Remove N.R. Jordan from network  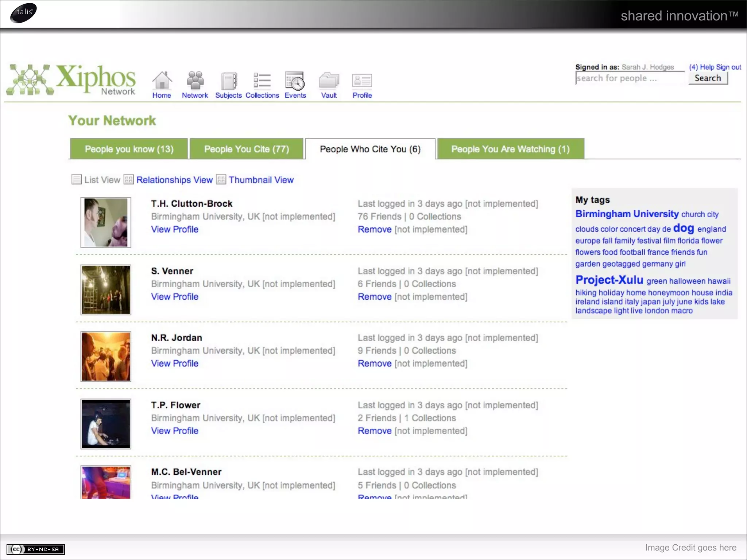pyautogui.click(x=375, y=363)
